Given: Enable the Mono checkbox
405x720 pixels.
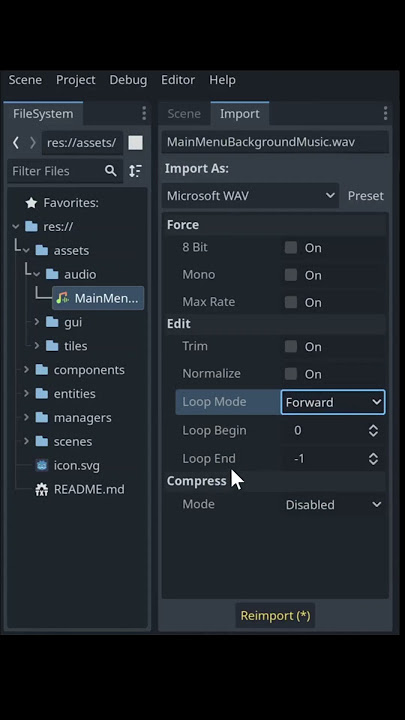Looking at the screenshot, I should point(291,275).
